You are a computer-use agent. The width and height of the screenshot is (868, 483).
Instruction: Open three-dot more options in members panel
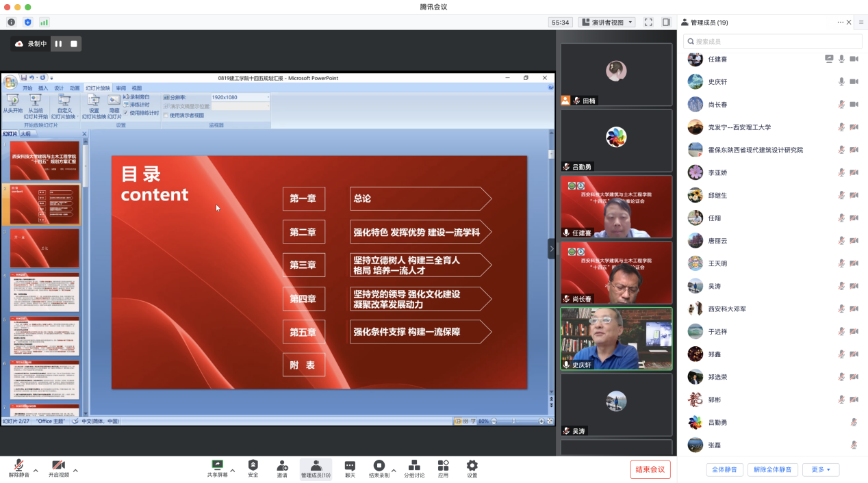[840, 23]
